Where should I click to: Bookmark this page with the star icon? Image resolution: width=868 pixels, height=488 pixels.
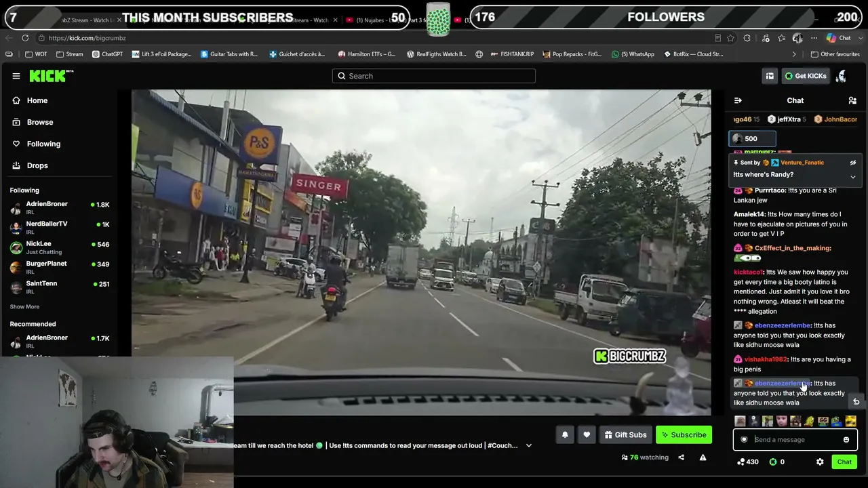coord(730,38)
